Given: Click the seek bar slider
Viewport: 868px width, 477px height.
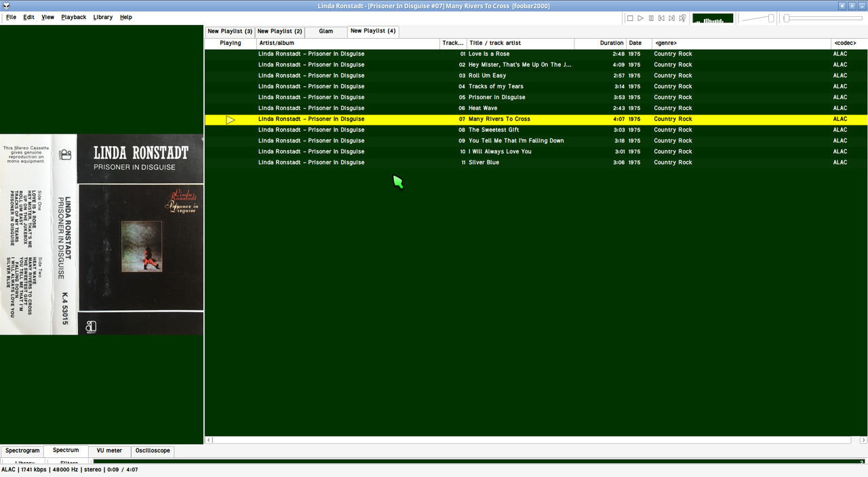Looking at the screenshot, I should pos(823,18).
